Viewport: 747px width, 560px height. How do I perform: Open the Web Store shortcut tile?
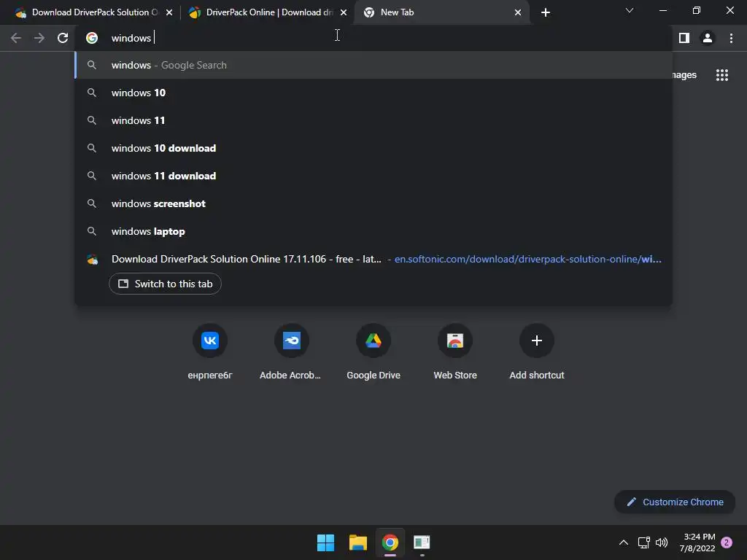455,352
